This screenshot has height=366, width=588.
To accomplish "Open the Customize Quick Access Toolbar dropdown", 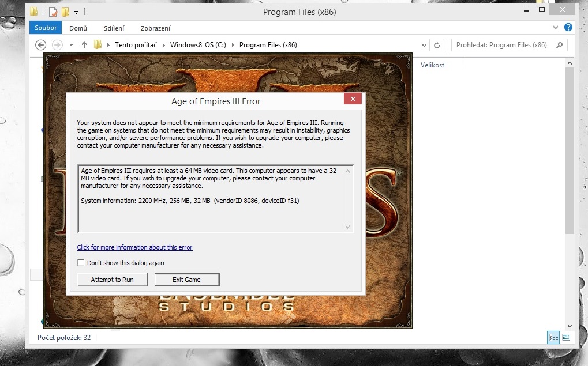I will (x=76, y=12).
